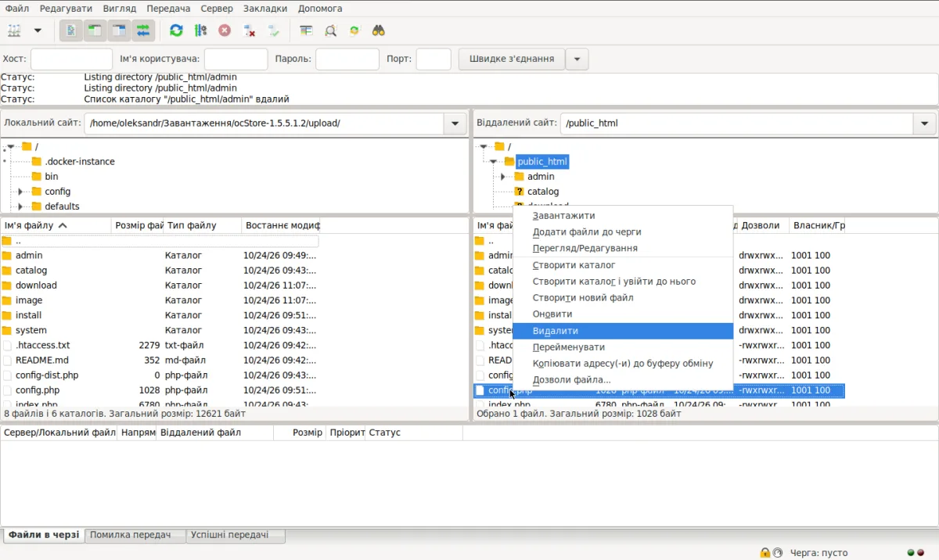Choose Копіювати адресу(-и) до буферу обміну

point(623,364)
